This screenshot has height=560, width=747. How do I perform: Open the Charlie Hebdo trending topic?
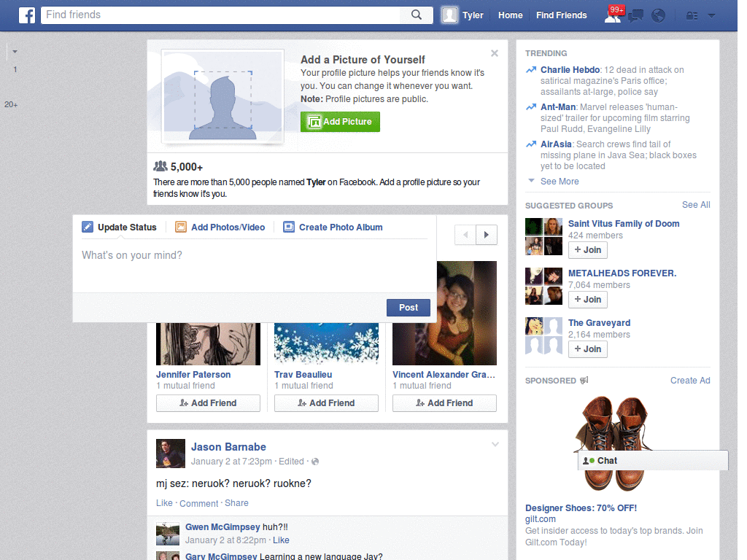click(x=570, y=70)
